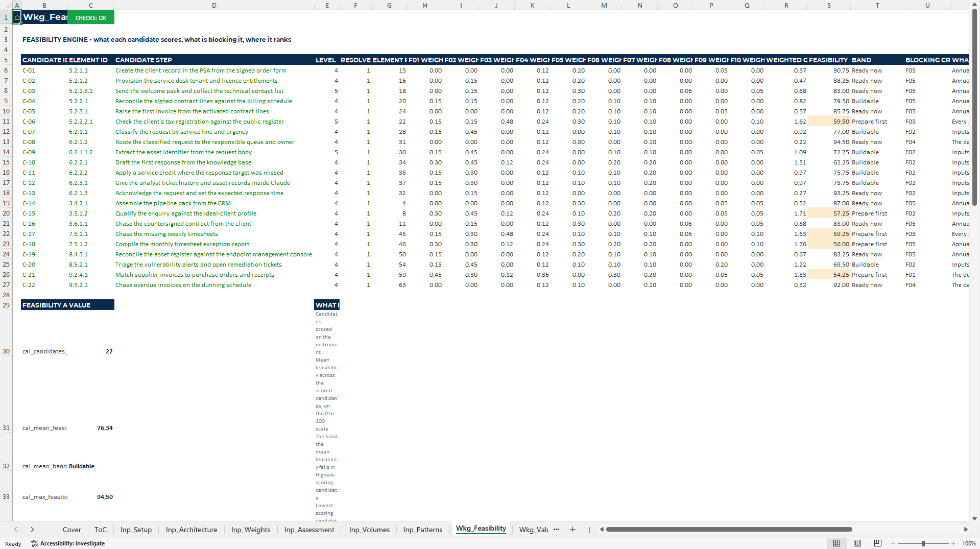Click Ready status bar indicator
The height and width of the screenshot is (549, 980).
tap(13, 544)
